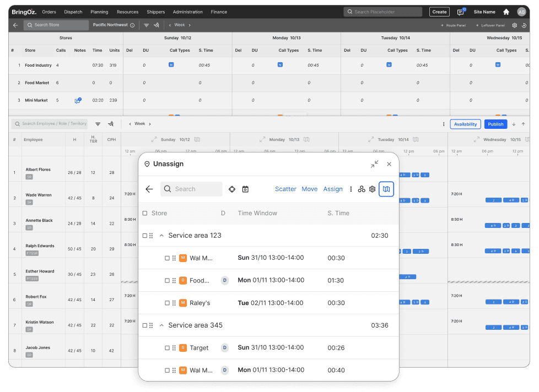Viewport: 539px width, 392px height.
Task: Open the messages icon in top bar
Action: (461, 12)
